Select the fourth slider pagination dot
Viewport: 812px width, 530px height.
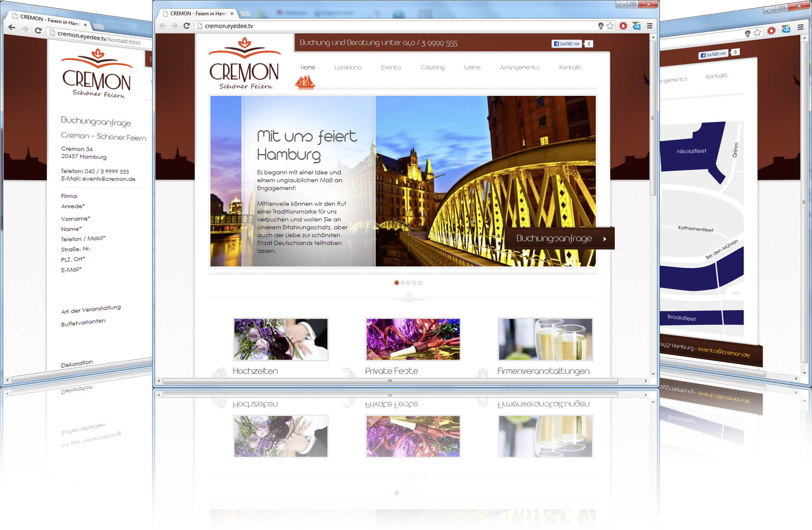point(414,283)
